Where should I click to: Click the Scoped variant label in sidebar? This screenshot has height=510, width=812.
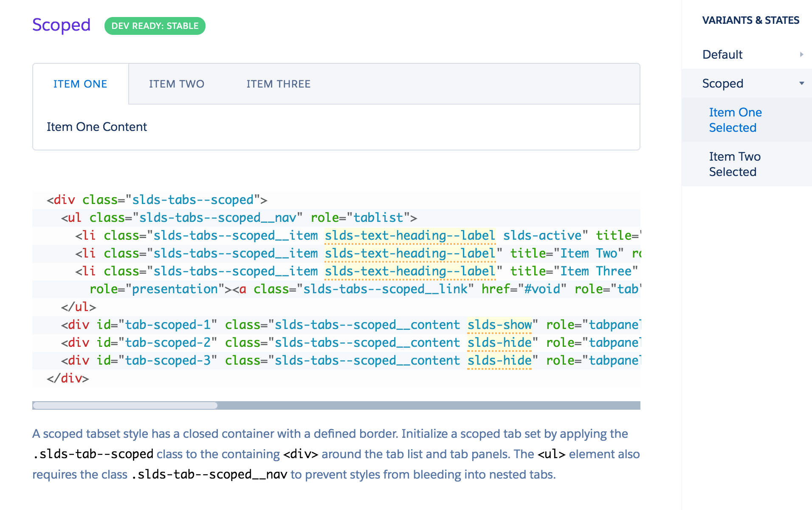pos(722,83)
